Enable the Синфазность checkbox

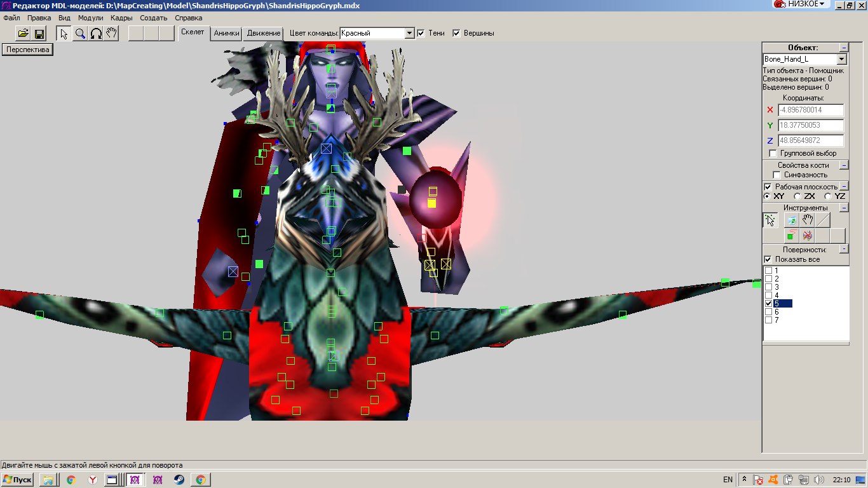pos(776,175)
